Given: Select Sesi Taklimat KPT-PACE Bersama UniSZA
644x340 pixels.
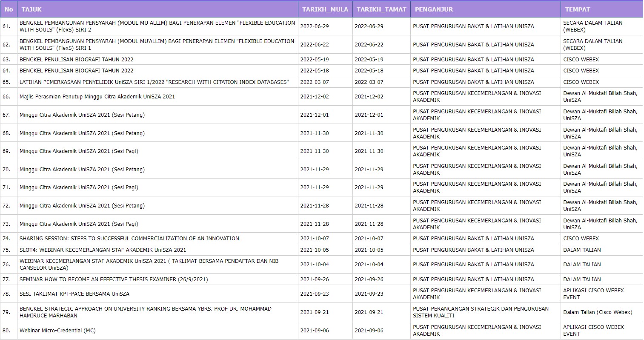Looking at the screenshot, I should pyautogui.click(x=74, y=294).
